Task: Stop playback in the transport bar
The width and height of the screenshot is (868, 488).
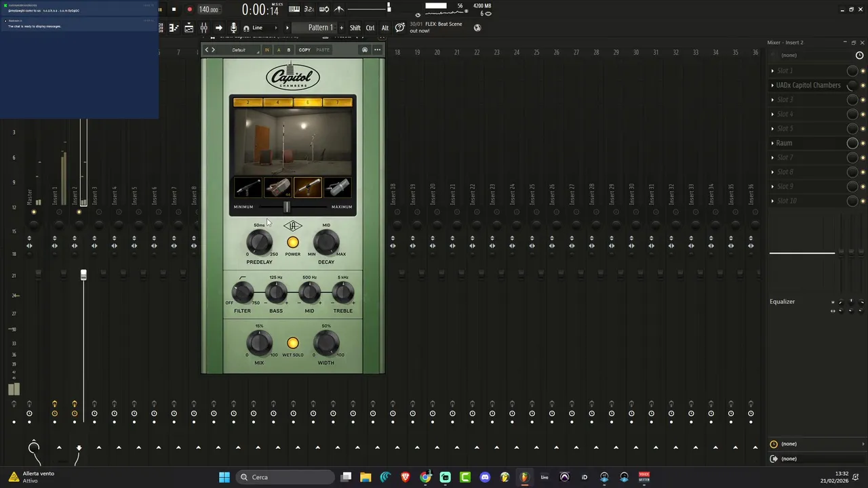Action: click(174, 9)
